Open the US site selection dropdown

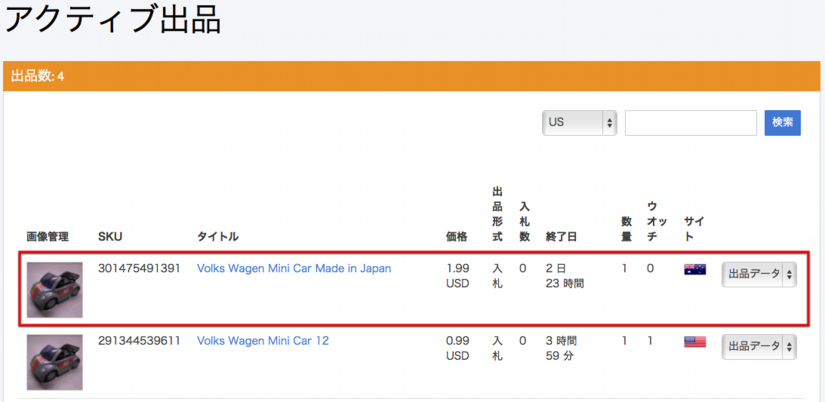point(579,123)
